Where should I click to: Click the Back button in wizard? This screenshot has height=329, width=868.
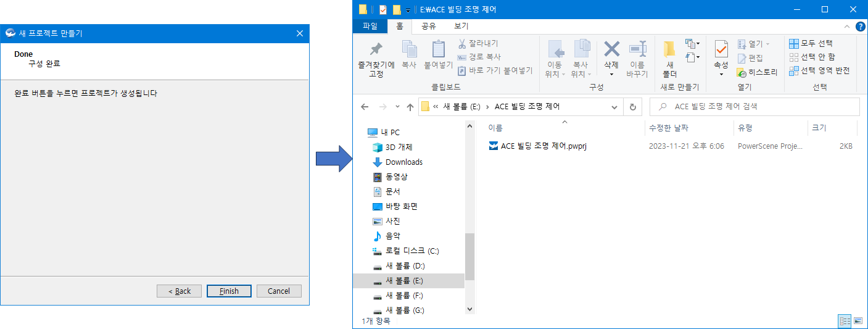pyautogui.click(x=179, y=291)
